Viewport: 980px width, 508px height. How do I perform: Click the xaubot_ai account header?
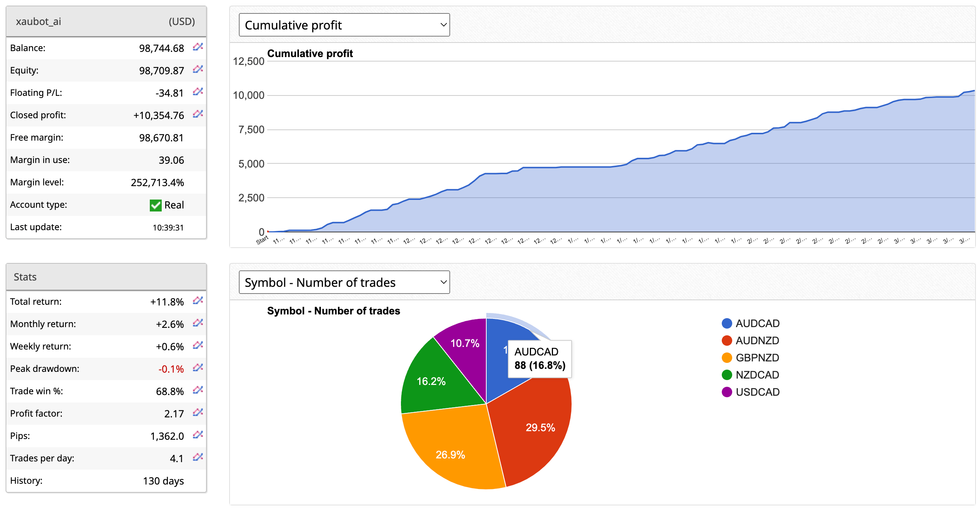click(106, 22)
